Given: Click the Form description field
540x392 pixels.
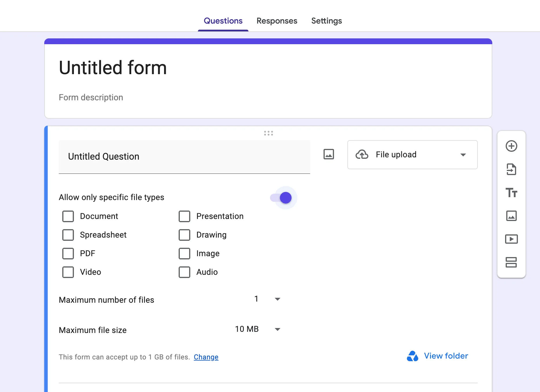Looking at the screenshot, I should tap(91, 97).
